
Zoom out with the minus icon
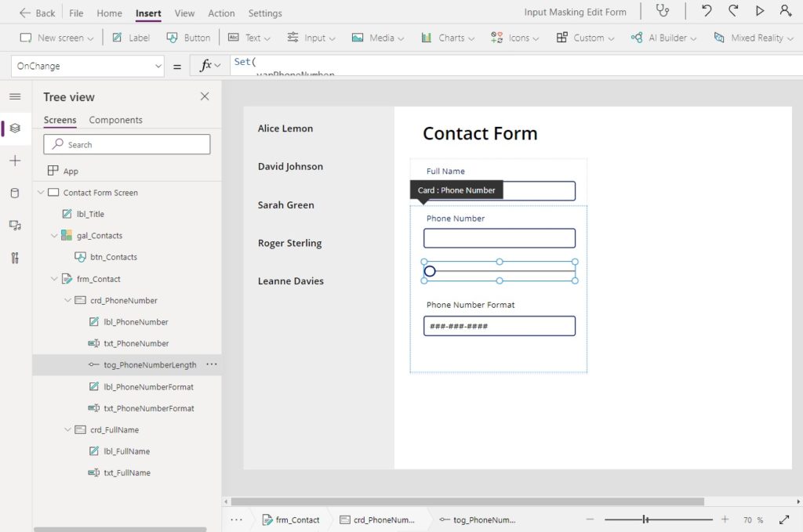click(590, 519)
